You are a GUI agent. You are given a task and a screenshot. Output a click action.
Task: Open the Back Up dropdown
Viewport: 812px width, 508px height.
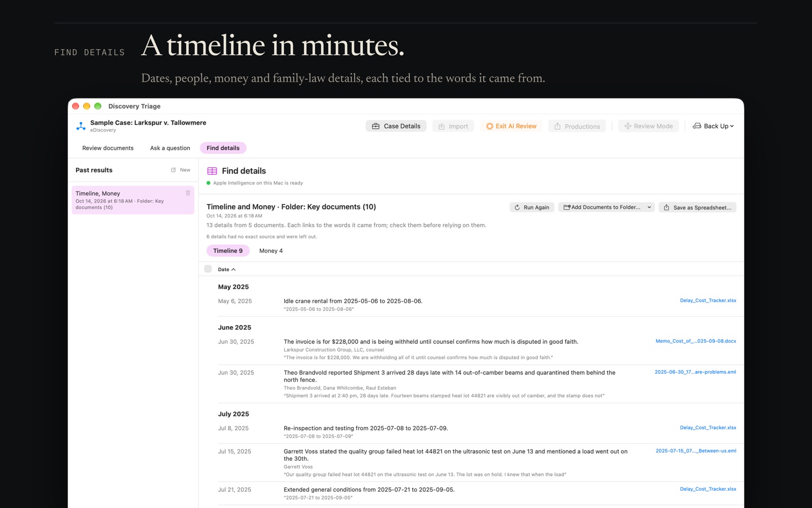click(713, 126)
